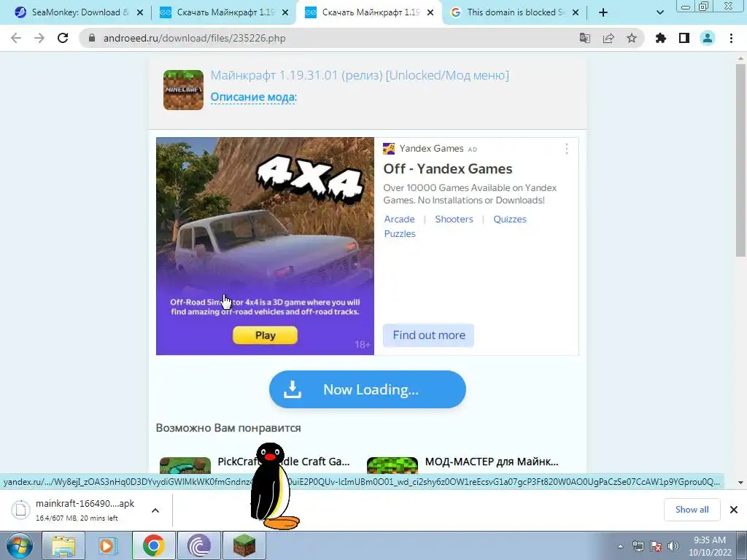Open the Extensions puzzle icon
This screenshot has width=747, height=560.
tap(661, 38)
